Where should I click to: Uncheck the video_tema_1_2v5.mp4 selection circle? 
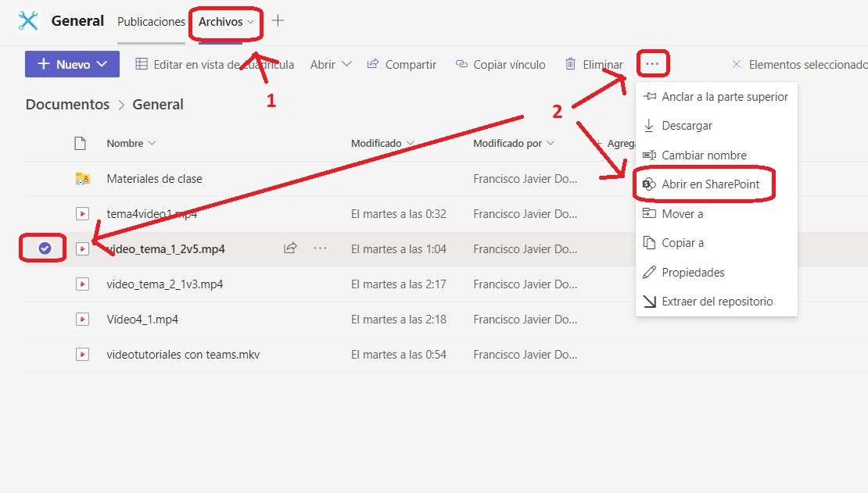click(45, 248)
